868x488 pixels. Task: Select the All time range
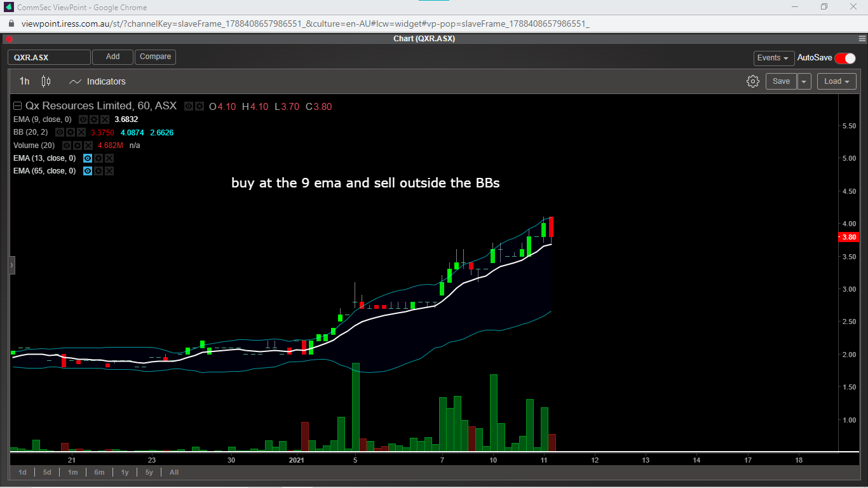(x=174, y=472)
